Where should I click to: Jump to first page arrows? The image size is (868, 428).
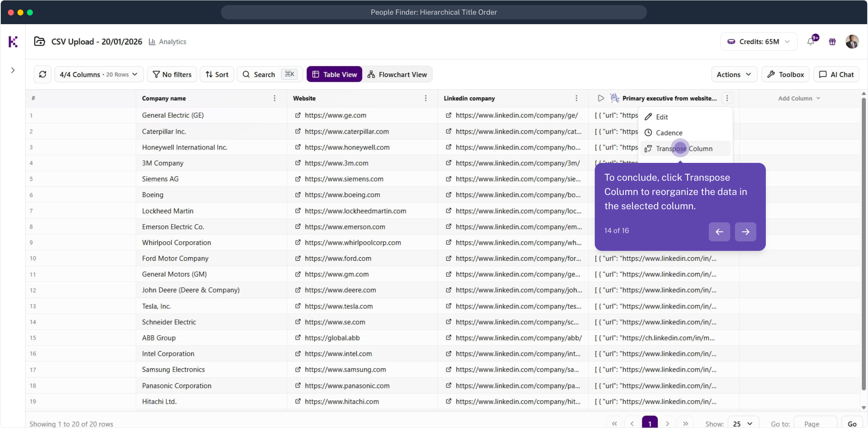click(x=615, y=424)
